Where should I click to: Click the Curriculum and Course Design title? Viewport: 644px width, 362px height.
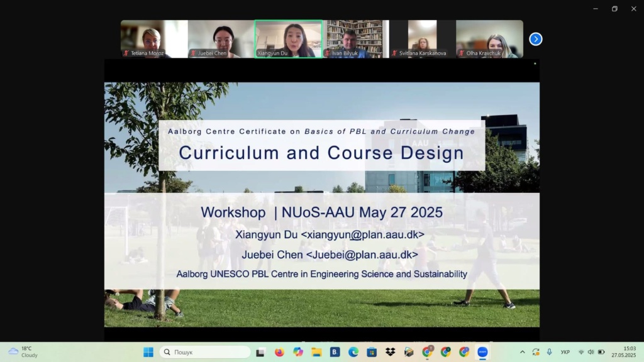(321, 153)
